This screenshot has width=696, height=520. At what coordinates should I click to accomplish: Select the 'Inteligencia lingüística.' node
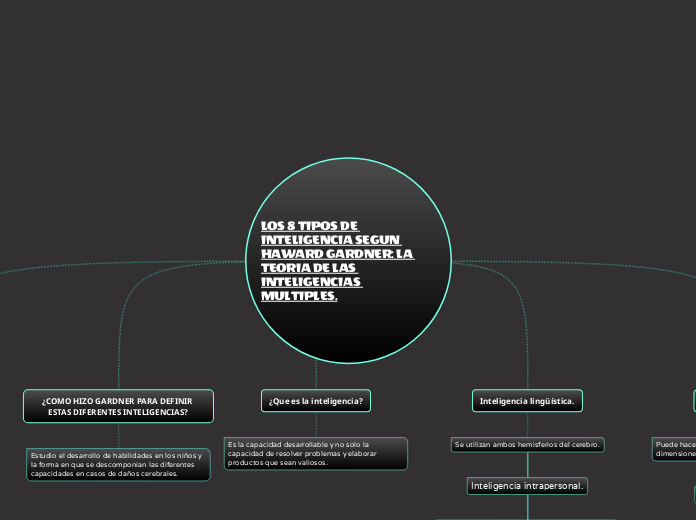point(527,401)
